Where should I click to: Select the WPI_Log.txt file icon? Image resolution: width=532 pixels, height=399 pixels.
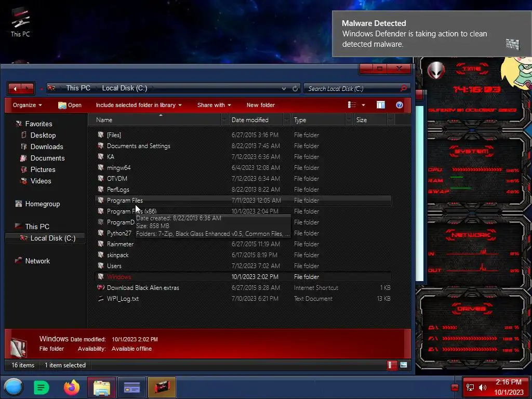point(100,299)
